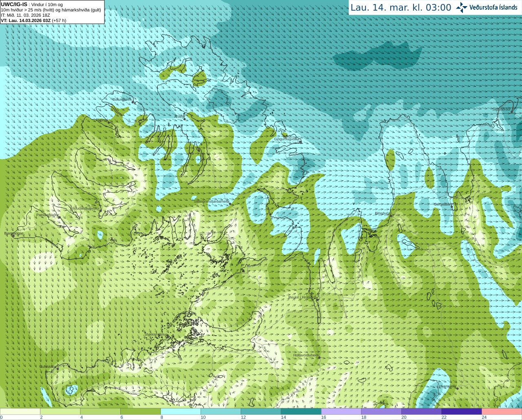Pick the 16–18 m/s legend swatch
The image size is (522, 420).
click(x=341, y=411)
